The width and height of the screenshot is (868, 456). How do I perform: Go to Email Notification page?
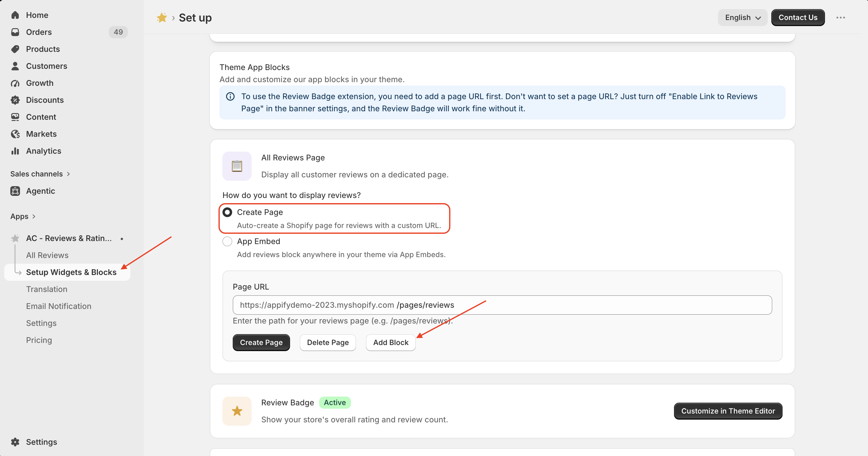coord(58,306)
